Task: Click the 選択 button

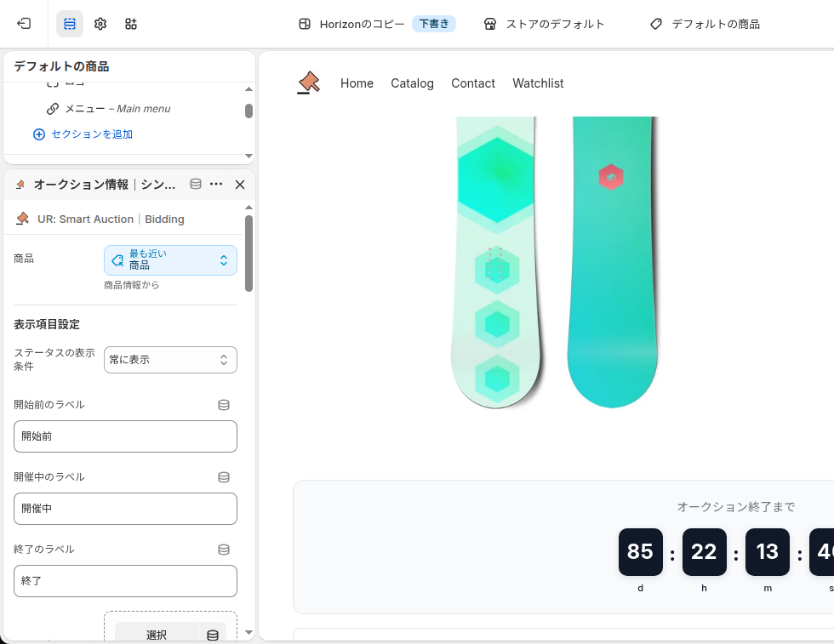Action: (x=157, y=635)
